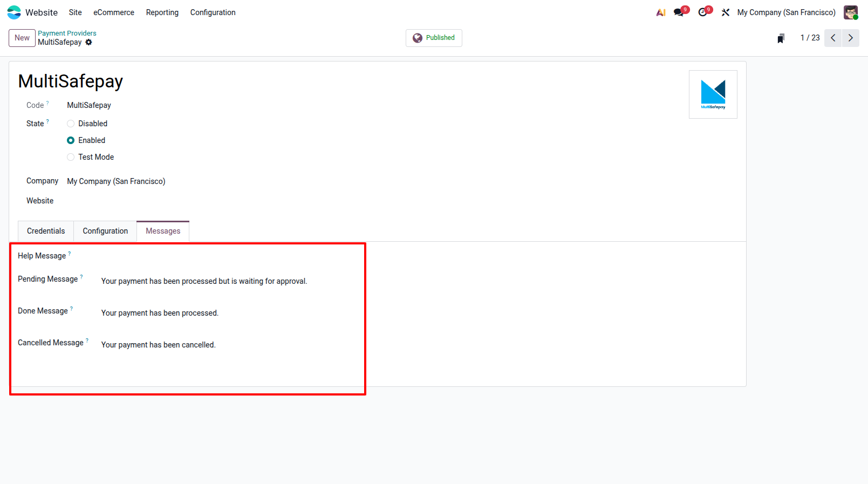Open the eCommerce menu
Image resolution: width=868 pixels, height=484 pixels.
click(114, 12)
